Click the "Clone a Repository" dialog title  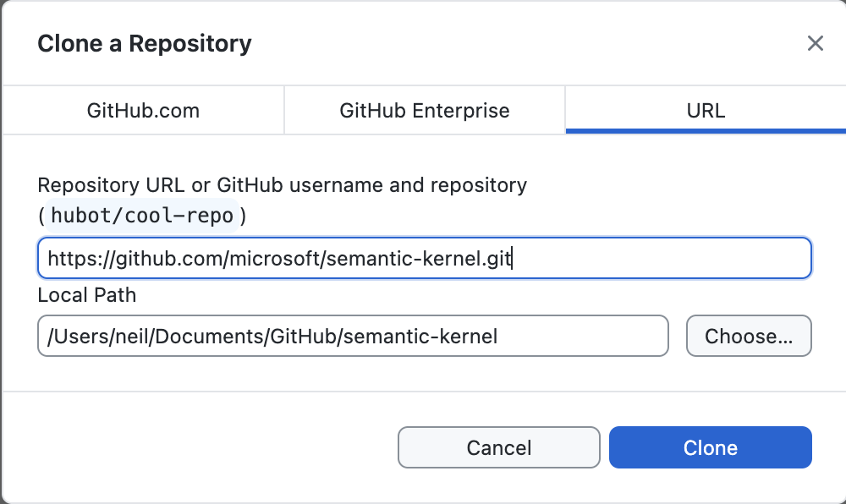pos(145,44)
